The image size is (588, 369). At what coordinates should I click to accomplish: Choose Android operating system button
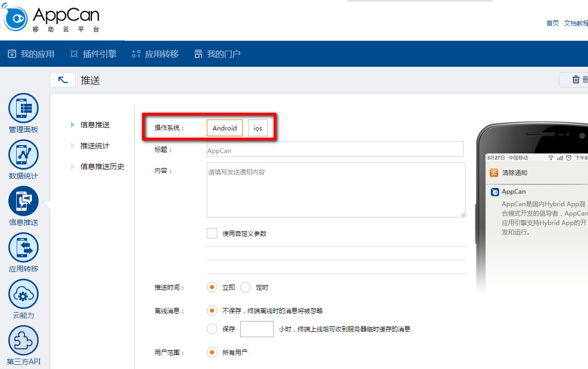point(225,128)
